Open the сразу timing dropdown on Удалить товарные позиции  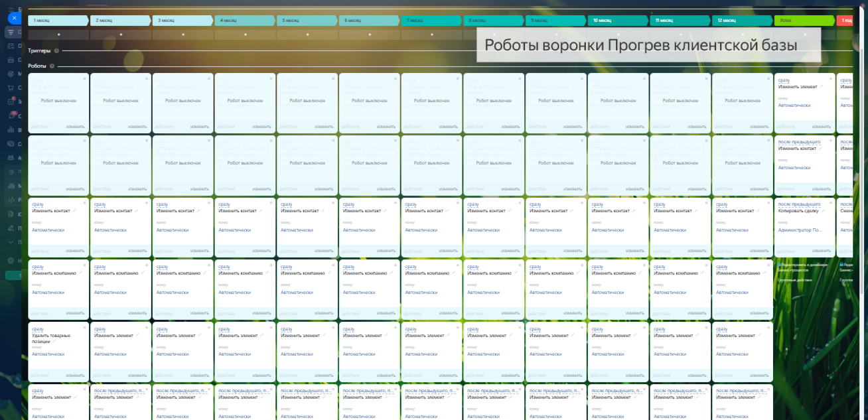(x=38, y=328)
